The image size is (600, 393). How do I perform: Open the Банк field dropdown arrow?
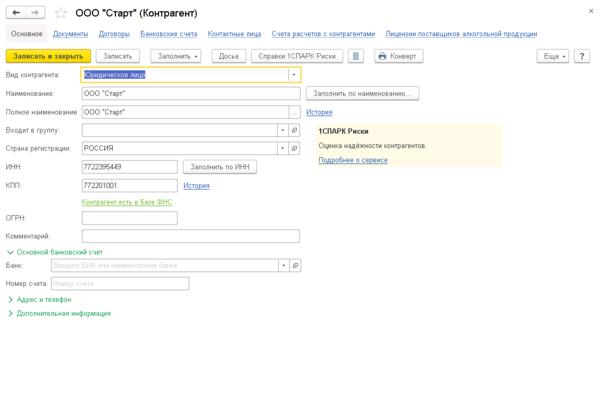coord(284,265)
